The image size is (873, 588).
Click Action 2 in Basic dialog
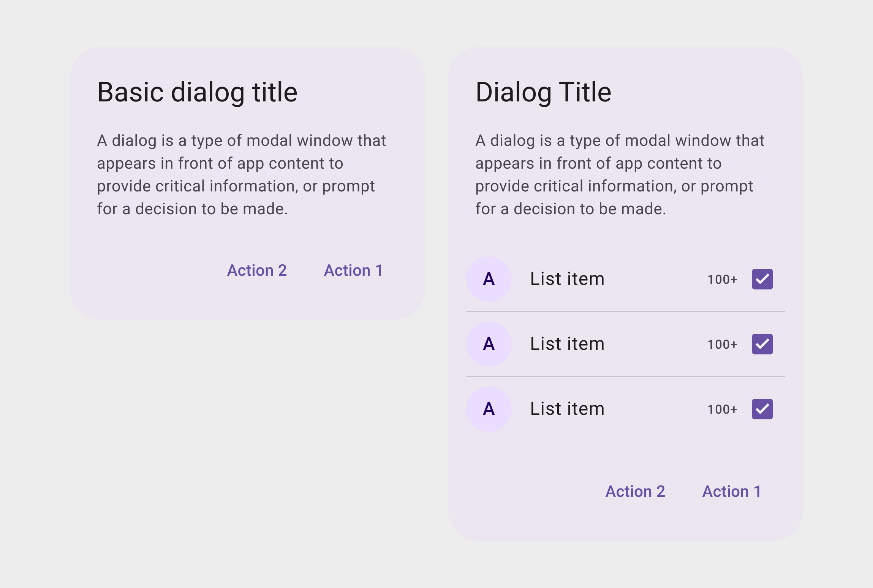[257, 270]
